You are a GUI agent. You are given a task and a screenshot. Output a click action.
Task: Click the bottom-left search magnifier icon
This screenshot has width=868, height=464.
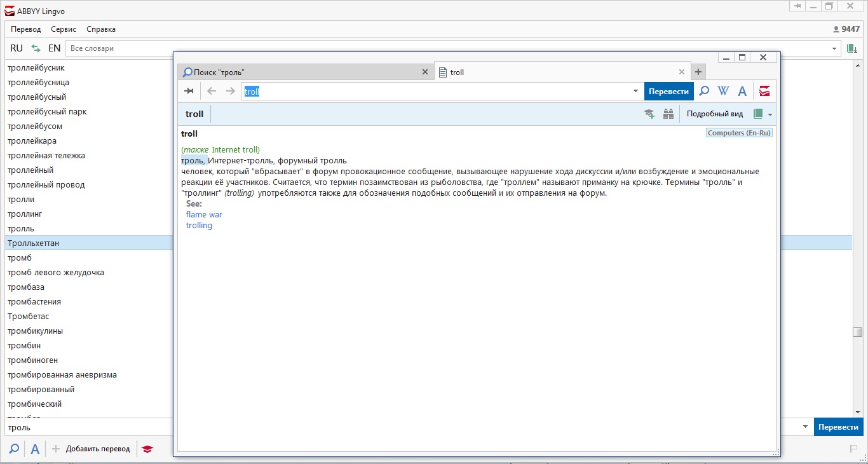(x=14, y=449)
